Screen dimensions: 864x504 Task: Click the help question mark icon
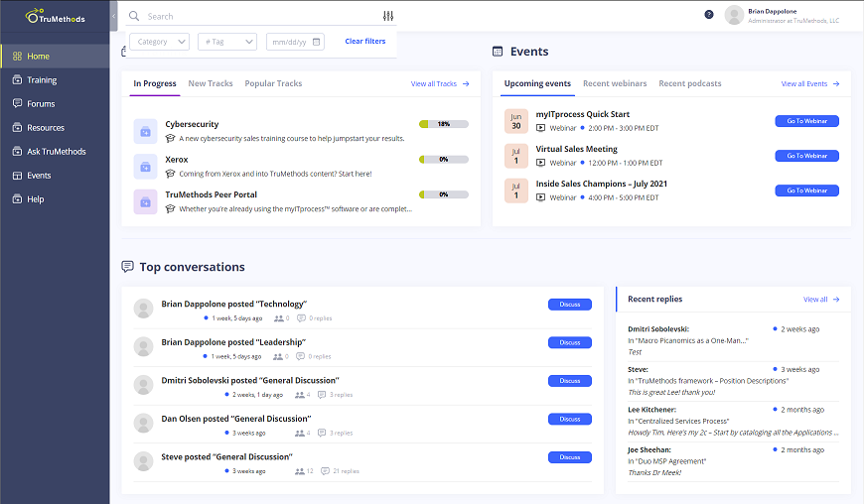(x=709, y=14)
